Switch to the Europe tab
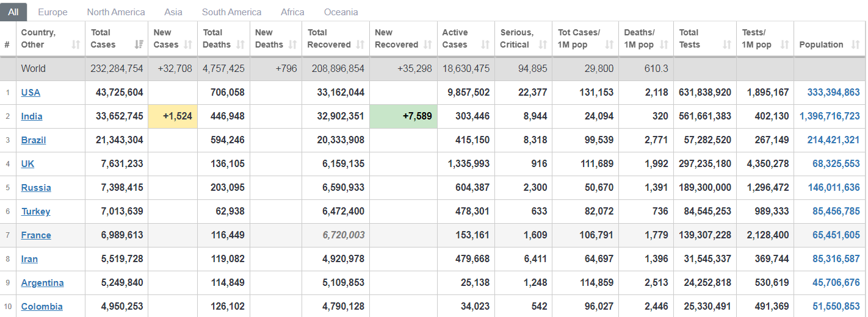 (x=52, y=12)
